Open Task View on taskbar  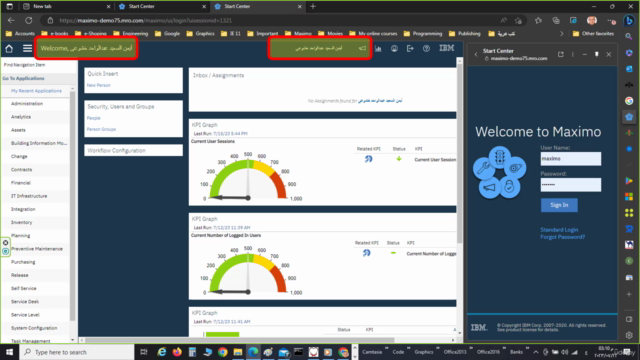click(144, 352)
